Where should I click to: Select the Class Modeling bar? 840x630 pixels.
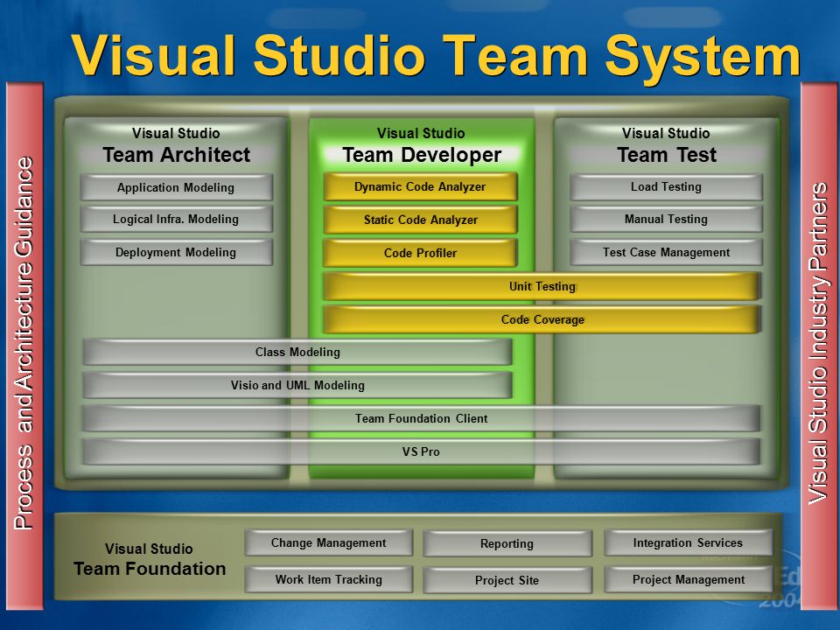tap(297, 352)
